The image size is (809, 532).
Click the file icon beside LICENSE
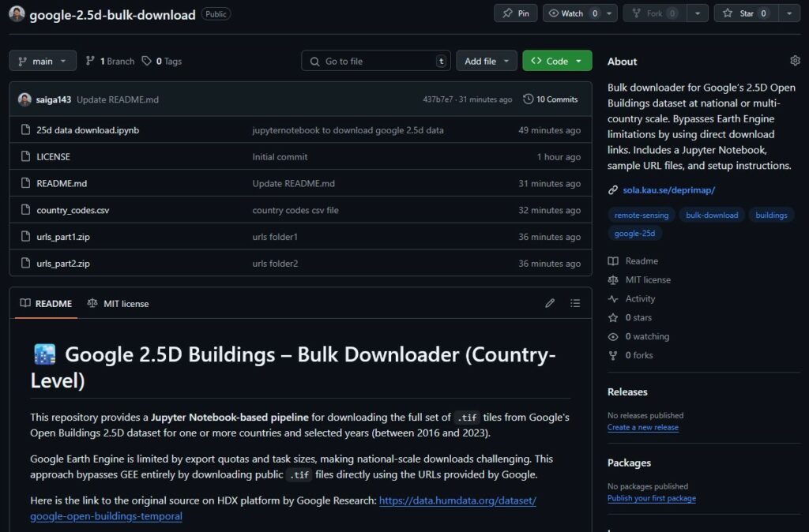point(25,156)
